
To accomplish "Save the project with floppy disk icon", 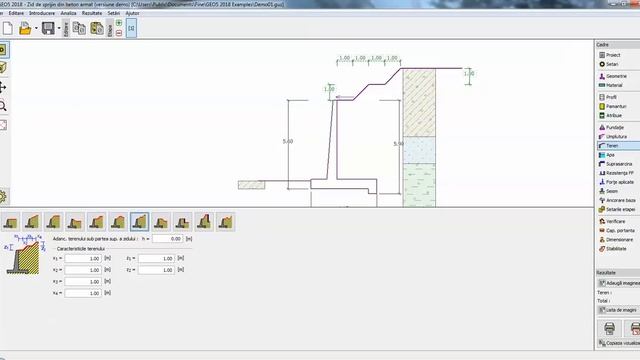I will pyautogui.click(x=48, y=29).
